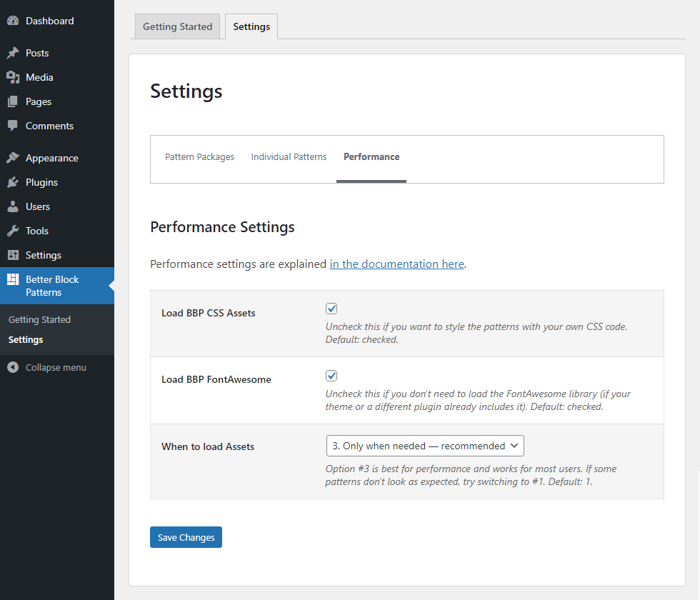Viewport: 700px width, 600px height.
Task: Click the 'When to load Assets' label
Action: [x=208, y=446]
